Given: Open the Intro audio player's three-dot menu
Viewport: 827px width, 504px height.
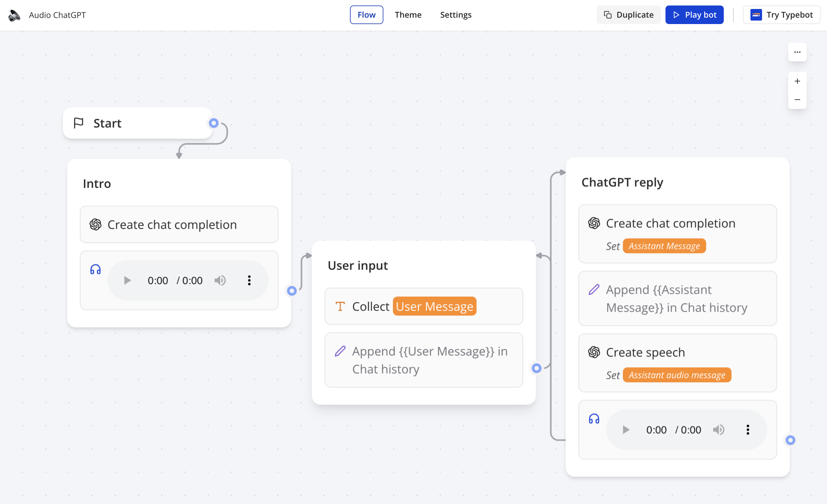Looking at the screenshot, I should (x=249, y=280).
